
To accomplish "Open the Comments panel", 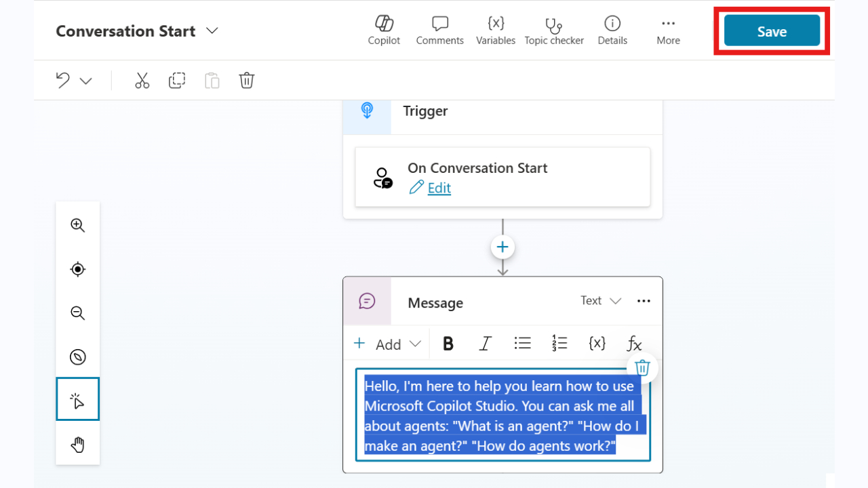I will pyautogui.click(x=439, y=30).
